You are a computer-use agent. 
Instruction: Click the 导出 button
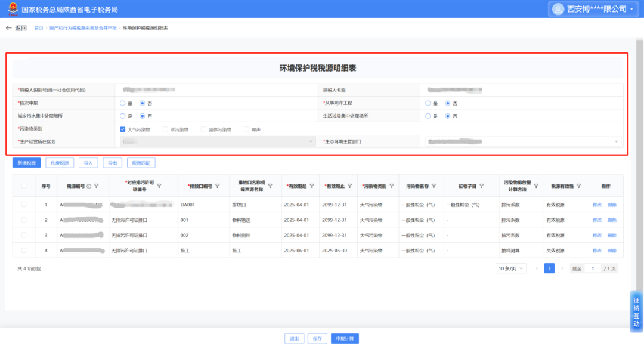pyautogui.click(x=113, y=163)
